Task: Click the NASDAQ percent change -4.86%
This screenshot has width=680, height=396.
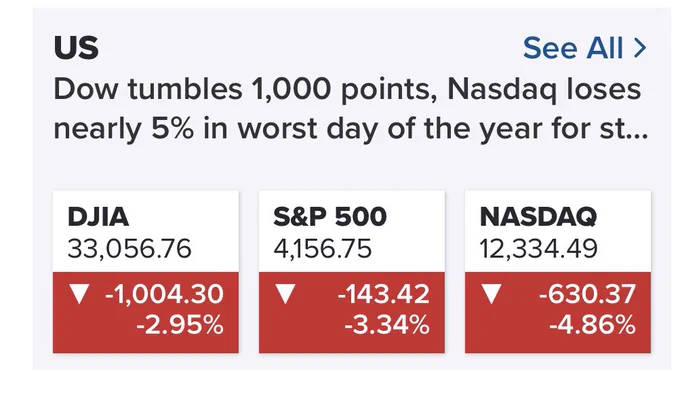Action: pos(592,325)
